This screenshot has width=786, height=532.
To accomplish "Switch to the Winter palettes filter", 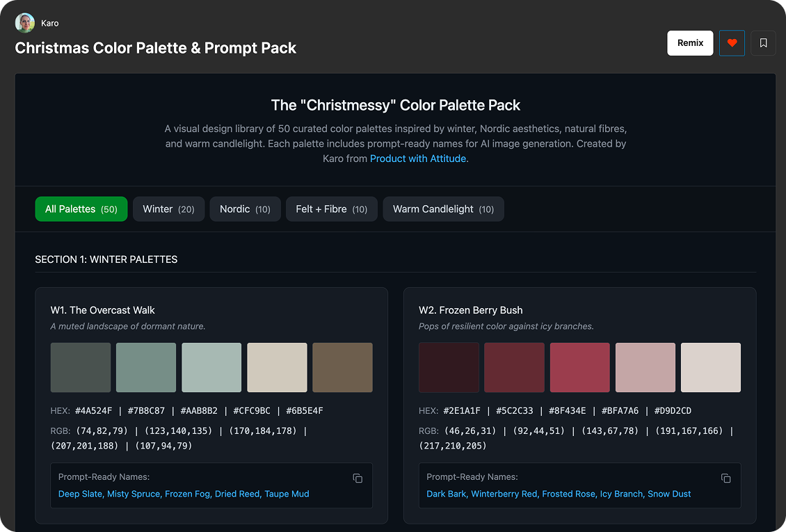I will pos(168,209).
